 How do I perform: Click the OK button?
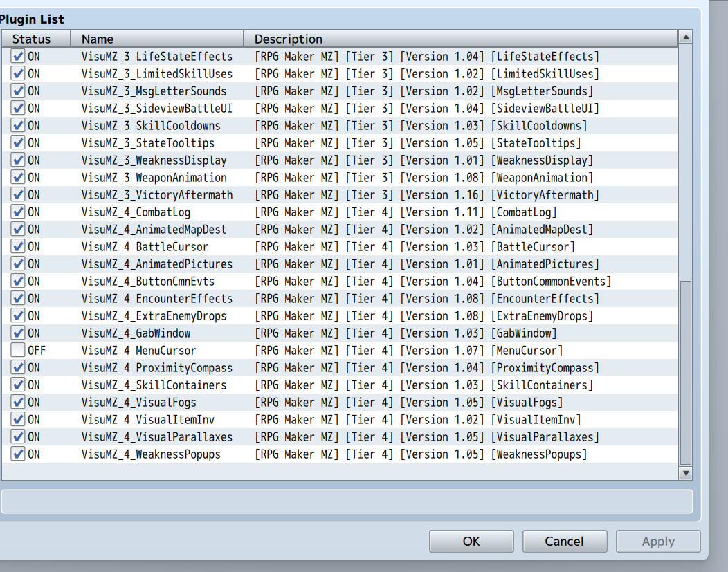[x=471, y=542]
